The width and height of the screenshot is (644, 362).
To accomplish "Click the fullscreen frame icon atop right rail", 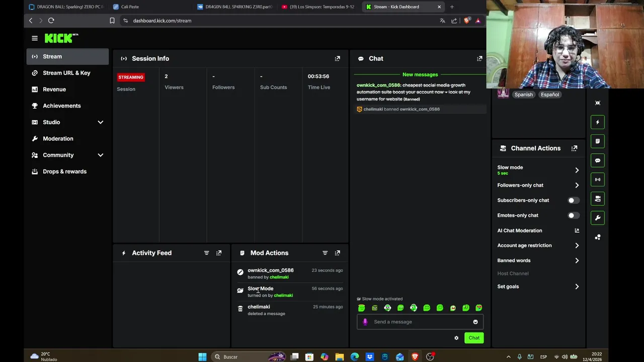I will click(598, 103).
